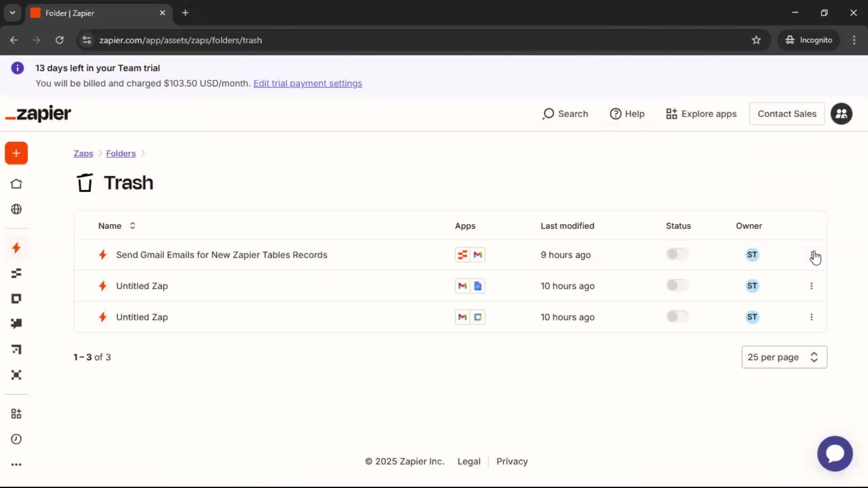This screenshot has height=488, width=868.
Task: Open Chrome three-dot menu
Action: pyautogui.click(x=854, y=40)
